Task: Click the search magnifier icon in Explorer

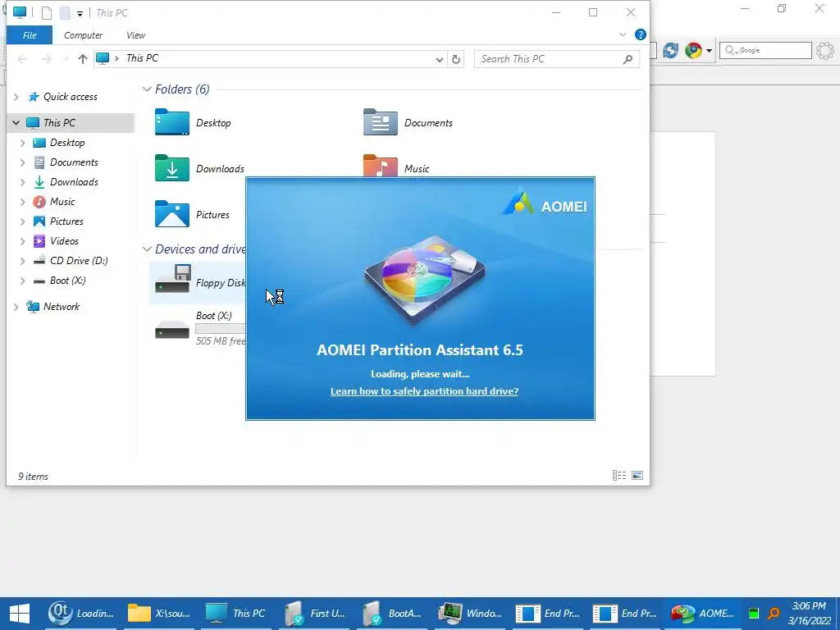Action: click(x=628, y=59)
